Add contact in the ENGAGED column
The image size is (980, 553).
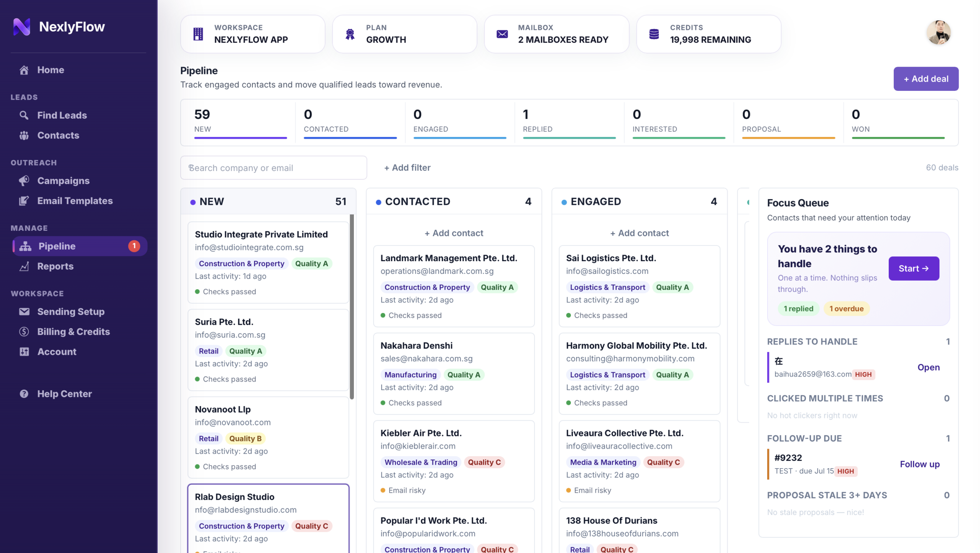point(639,233)
